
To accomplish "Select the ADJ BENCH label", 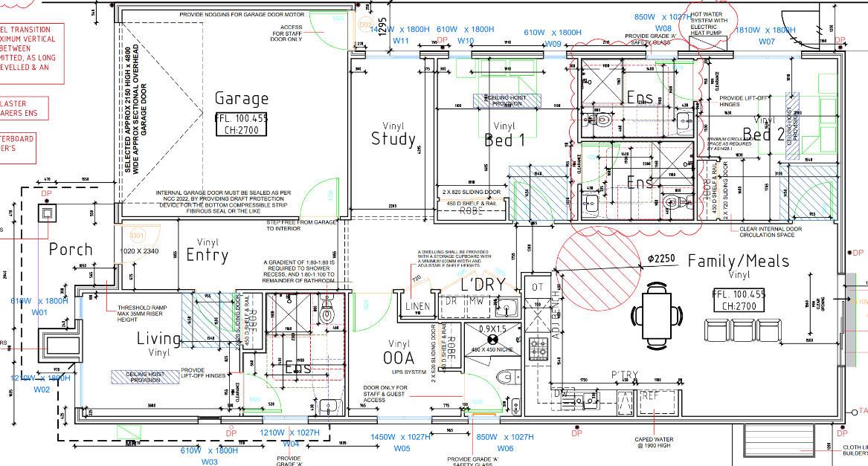I will coord(556,315).
